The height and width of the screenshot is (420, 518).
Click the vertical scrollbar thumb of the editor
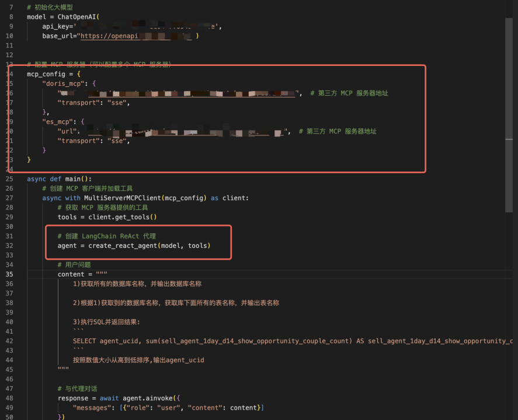509,115
